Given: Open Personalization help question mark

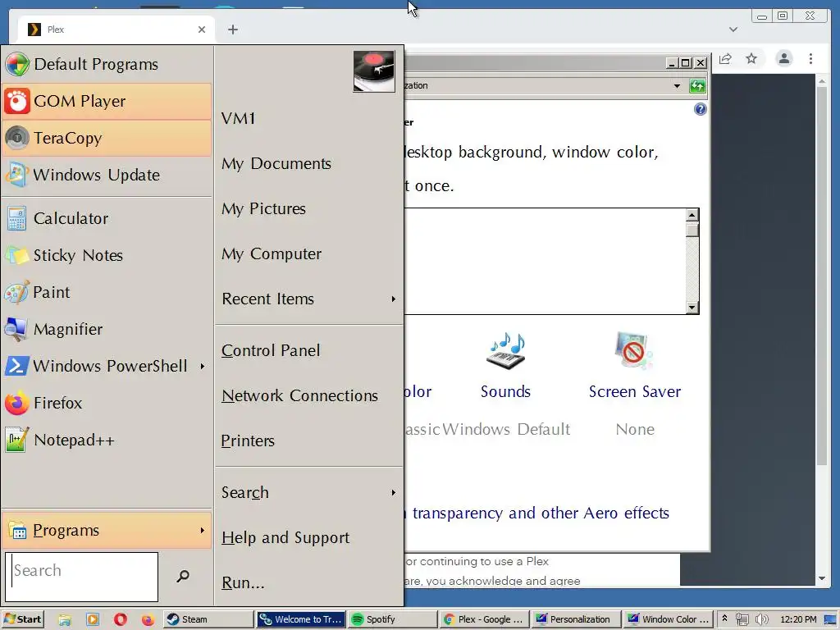Looking at the screenshot, I should 701,109.
